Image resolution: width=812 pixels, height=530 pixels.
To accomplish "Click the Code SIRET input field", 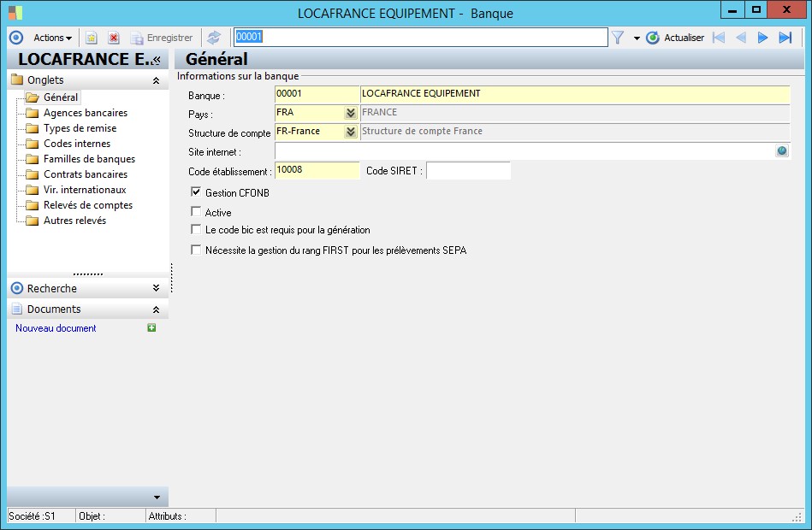I will (x=468, y=170).
